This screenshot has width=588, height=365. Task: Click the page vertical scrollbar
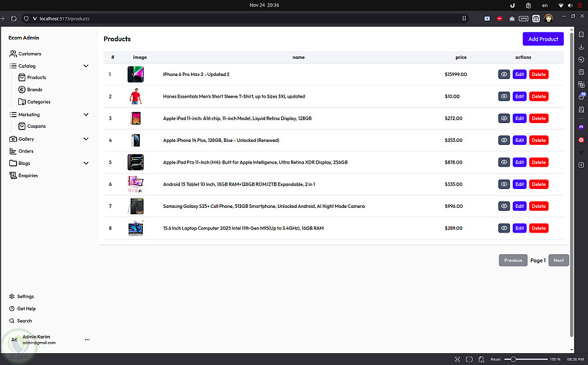tap(572, 184)
